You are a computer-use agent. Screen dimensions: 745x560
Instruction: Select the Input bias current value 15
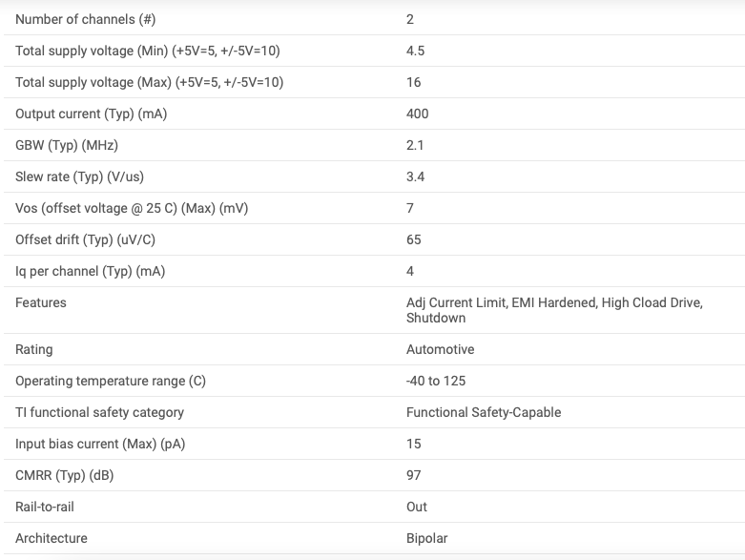[413, 444]
